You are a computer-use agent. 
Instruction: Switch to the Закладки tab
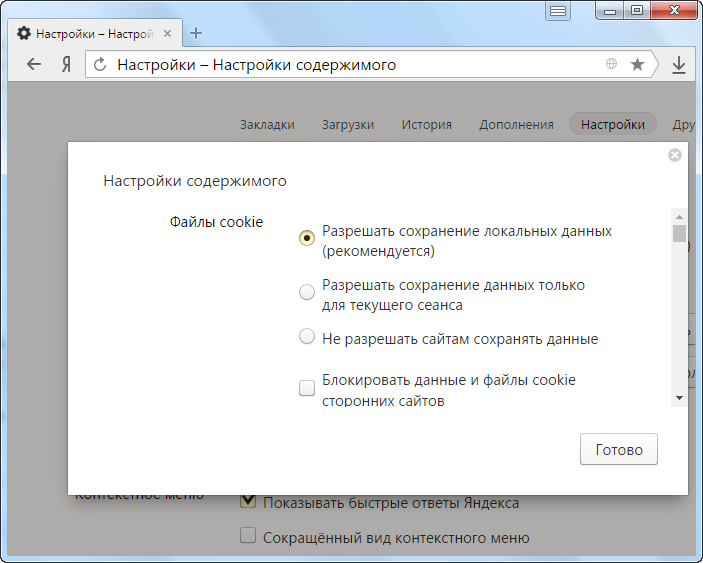[267, 124]
